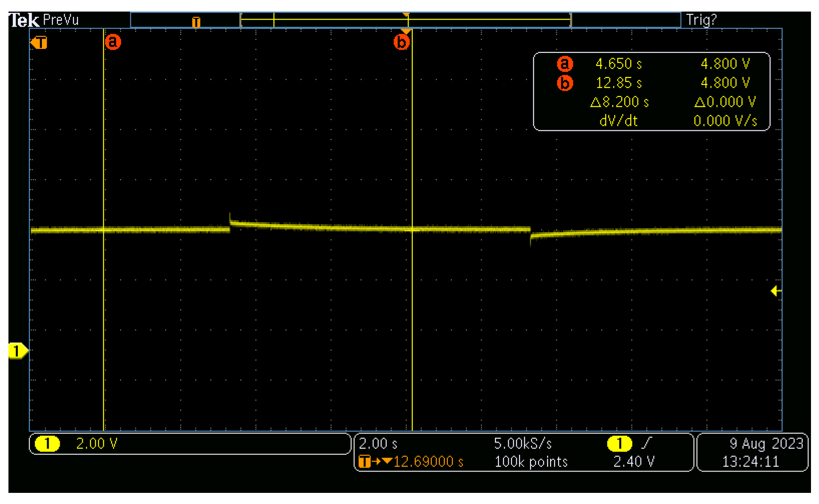Viewport: 819px width, 504px height.
Task: Click cursor b icon in readout box
Action: (565, 83)
